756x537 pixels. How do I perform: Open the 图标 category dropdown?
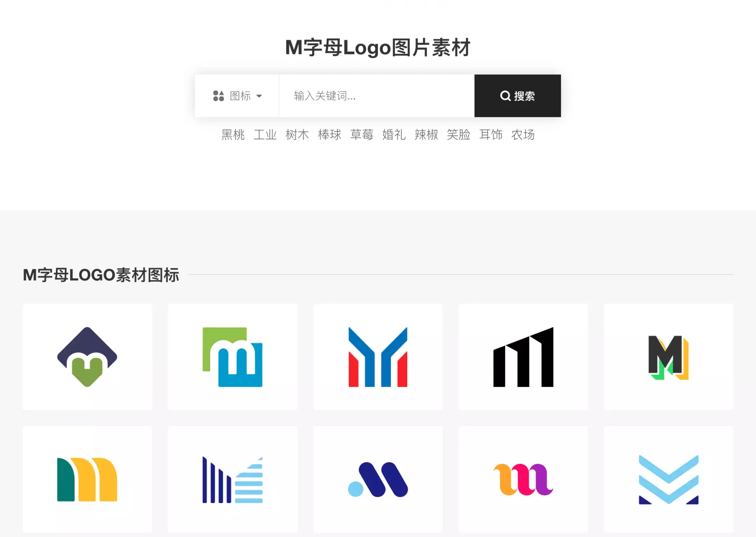237,96
